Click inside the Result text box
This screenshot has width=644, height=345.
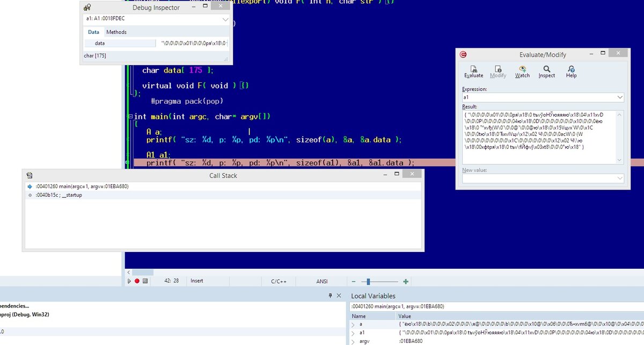click(543, 137)
